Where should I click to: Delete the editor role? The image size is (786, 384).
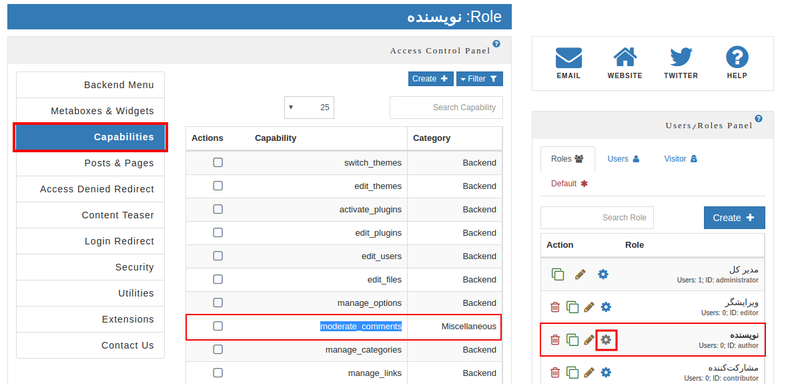pos(554,307)
